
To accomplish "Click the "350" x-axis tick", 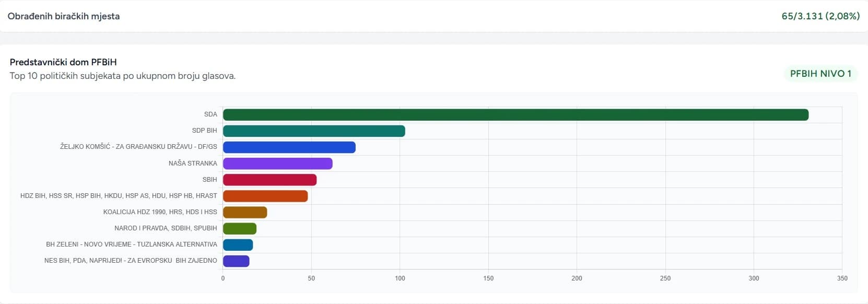I will coord(842,278).
